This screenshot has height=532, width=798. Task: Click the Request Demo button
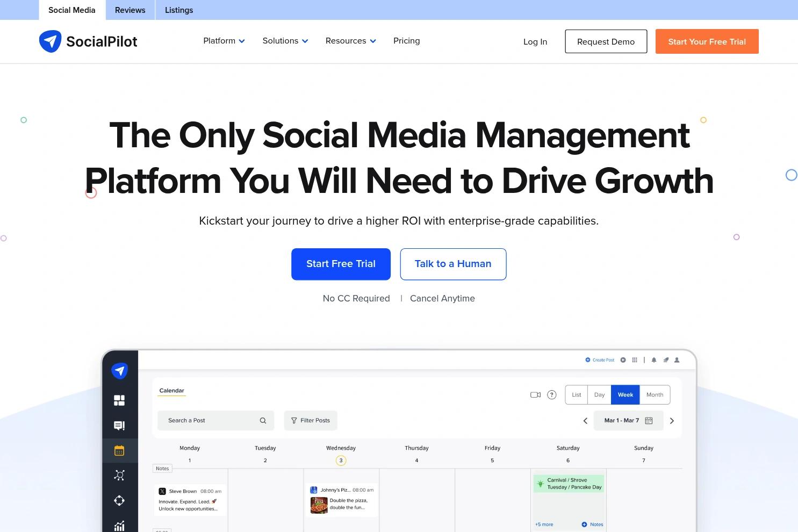pyautogui.click(x=606, y=41)
